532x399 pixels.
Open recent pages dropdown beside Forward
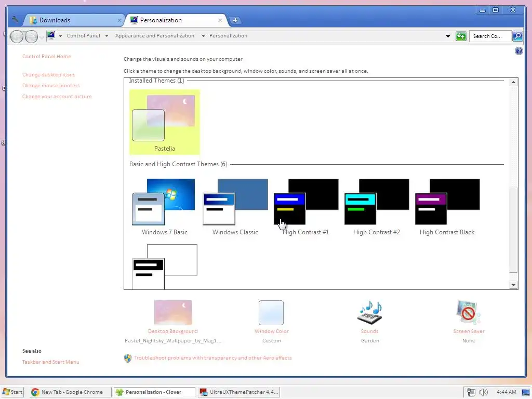point(42,37)
